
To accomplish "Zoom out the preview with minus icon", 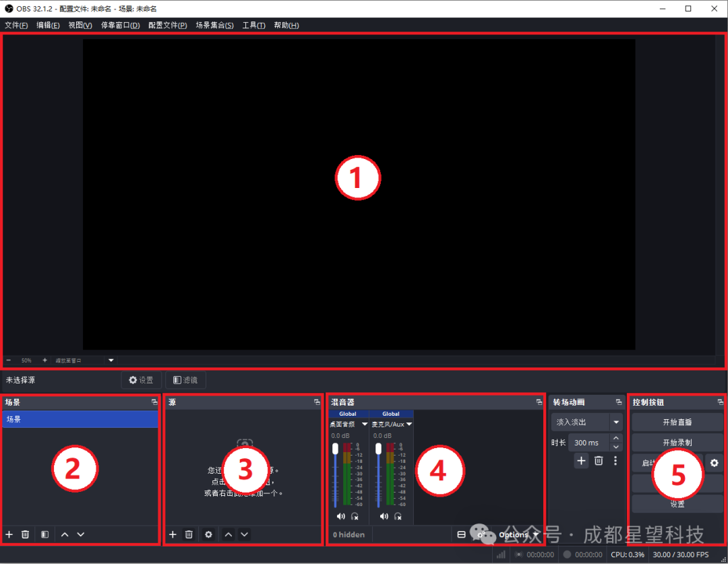I will tap(8, 361).
